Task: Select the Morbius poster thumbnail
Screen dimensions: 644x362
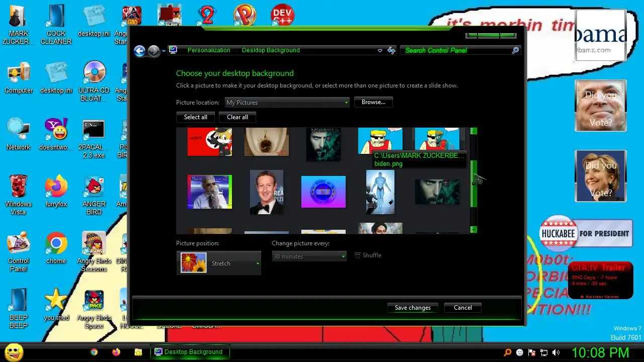Action: pyautogui.click(x=324, y=144)
